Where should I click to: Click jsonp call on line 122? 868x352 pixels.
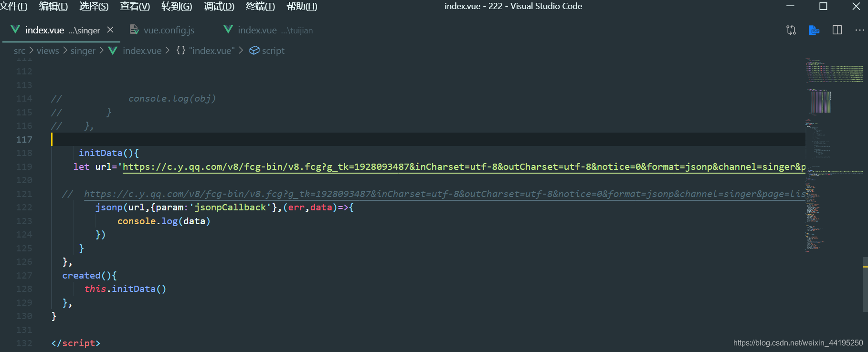pyautogui.click(x=224, y=207)
